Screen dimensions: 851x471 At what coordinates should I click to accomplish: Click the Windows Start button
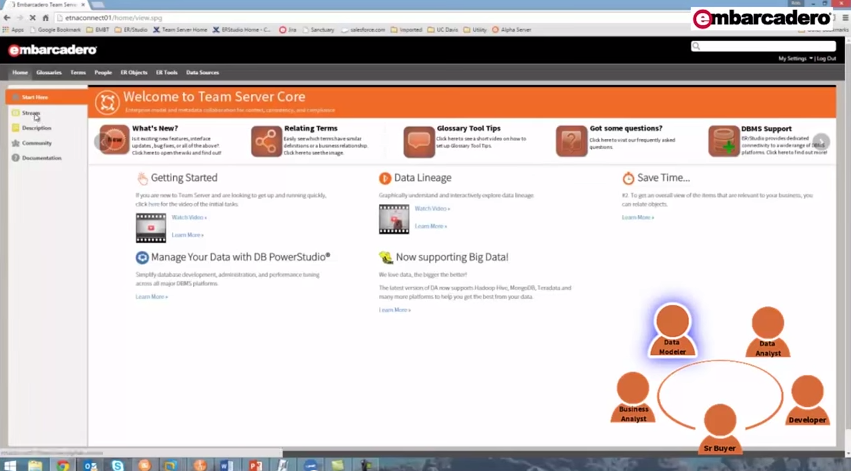(x=10, y=465)
